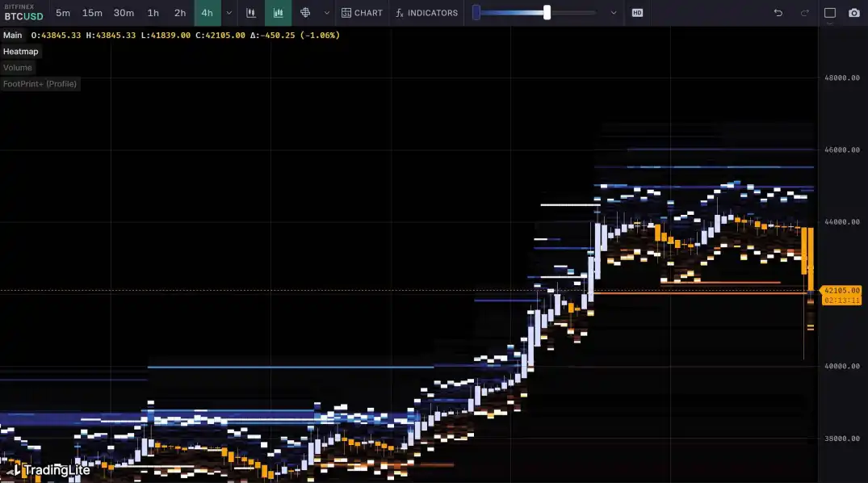Switch to the 15m timeframe
This screenshot has width=868, height=483.
pyautogui.click(x=92, y=13)
